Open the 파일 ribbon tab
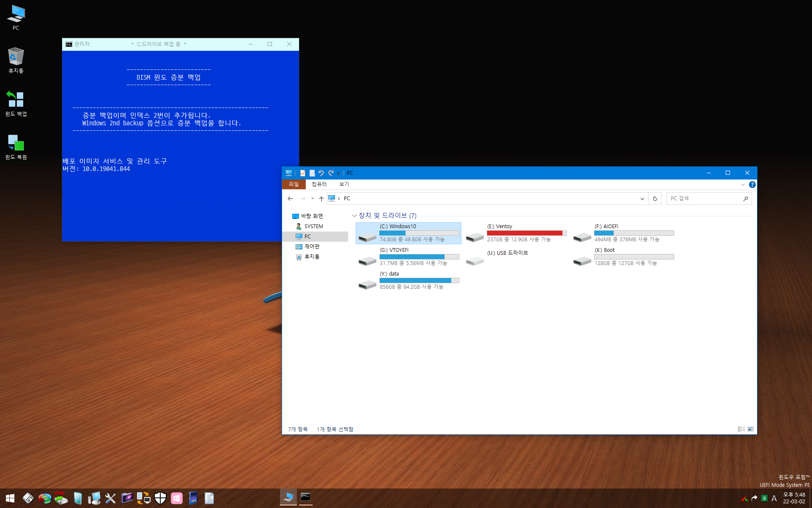812x508 pixels. 294,184
